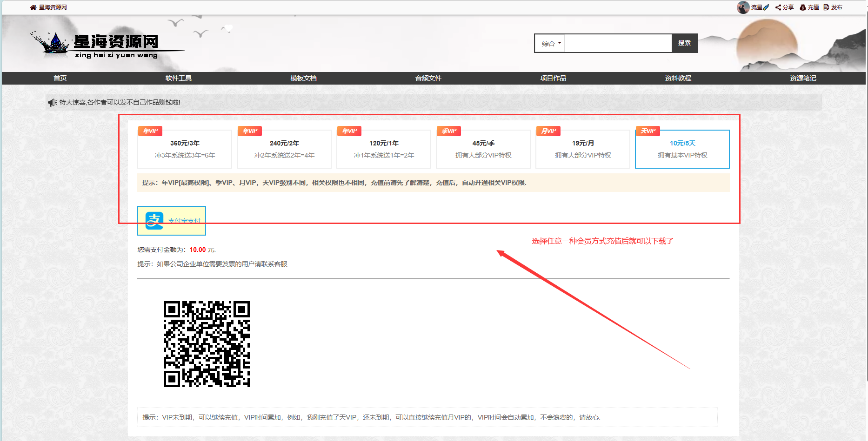Click the 支付宝支付 payment link
This screenshot has height=441, width=868.
coord(184,221)
